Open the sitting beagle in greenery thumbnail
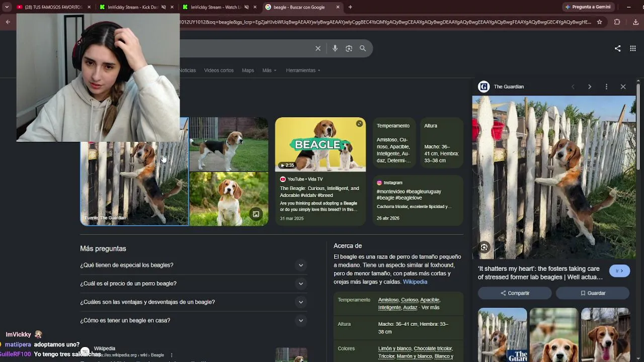 click(x=229, y=199)
